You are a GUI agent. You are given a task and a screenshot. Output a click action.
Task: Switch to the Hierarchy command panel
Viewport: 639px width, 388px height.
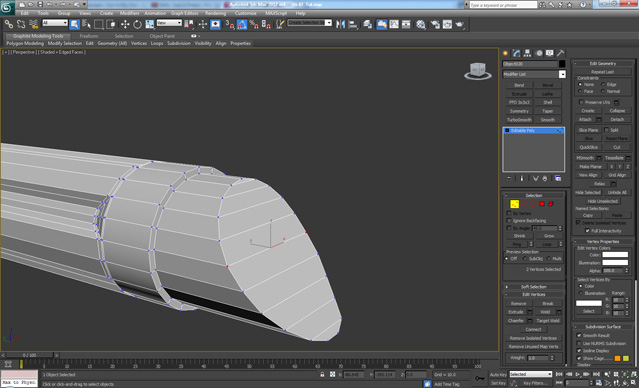(x=528, y=53)
